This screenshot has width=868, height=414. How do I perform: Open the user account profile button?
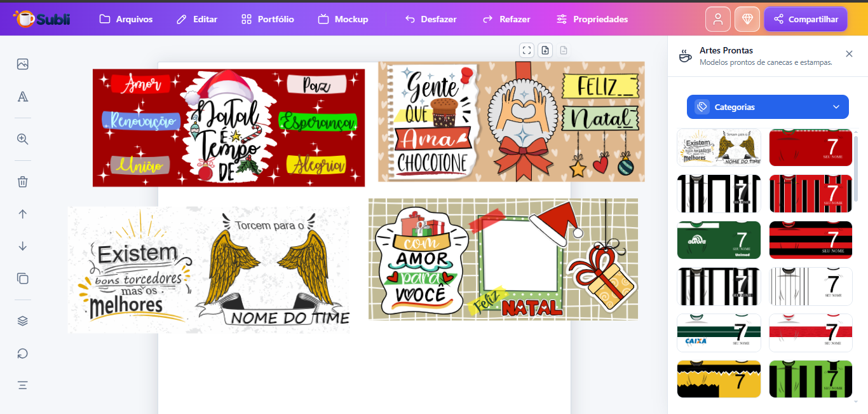coord(718,19)
